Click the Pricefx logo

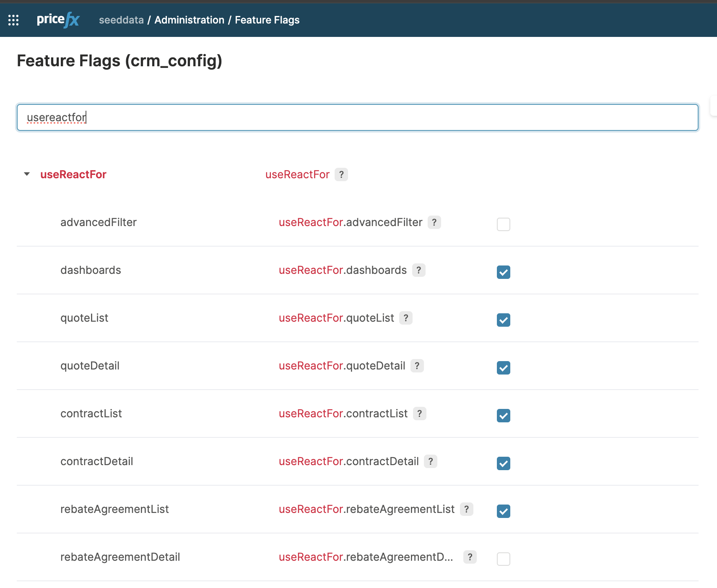tap(58, 20)
